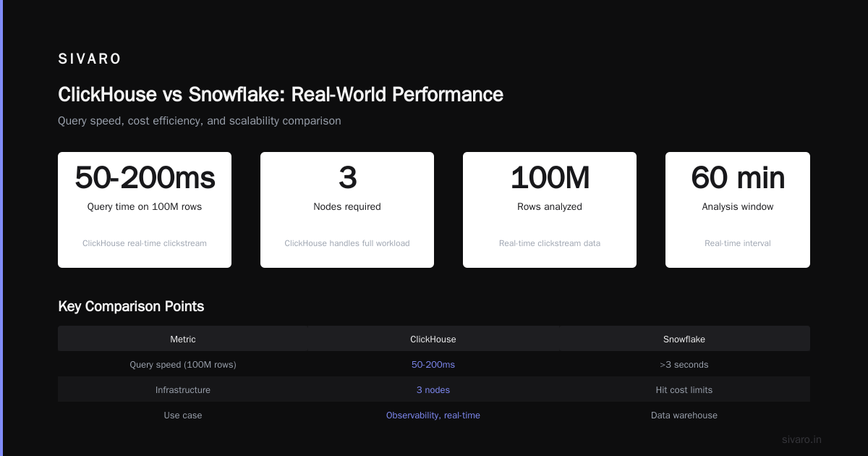Click the '>3 seconds' table cell

[x=684, y=365]
